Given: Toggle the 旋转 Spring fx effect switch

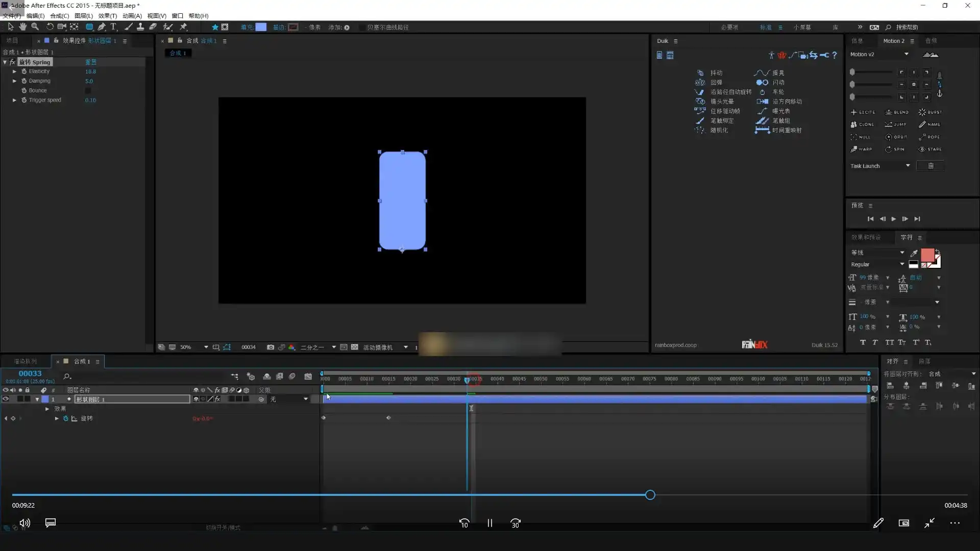Looking at the screenshot, I should tap(13, 62).
